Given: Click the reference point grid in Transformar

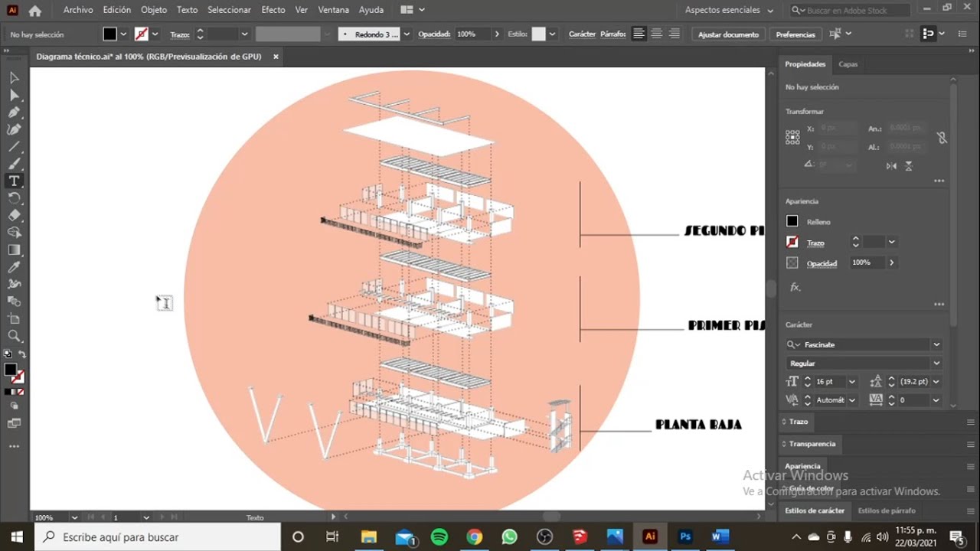Looking at the screenshot, I should 792,138.
